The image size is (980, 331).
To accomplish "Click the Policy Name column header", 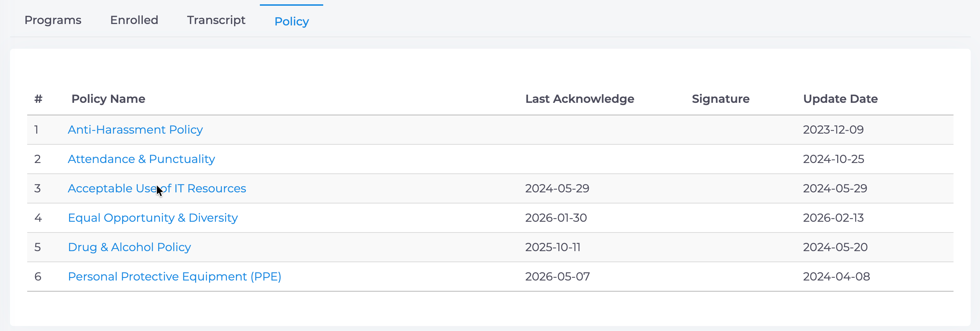I will coord(108,99).
